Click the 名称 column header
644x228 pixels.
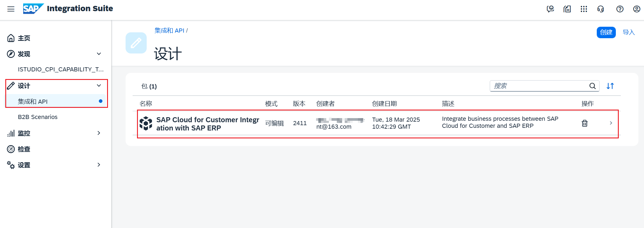pyautogui.click(x=146, y=104)
